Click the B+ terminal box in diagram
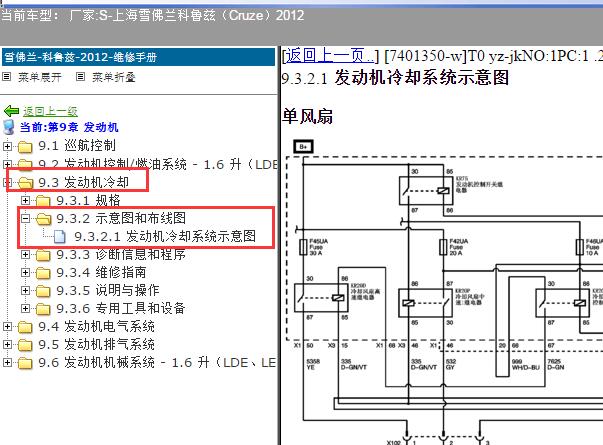 coord(304,147)
